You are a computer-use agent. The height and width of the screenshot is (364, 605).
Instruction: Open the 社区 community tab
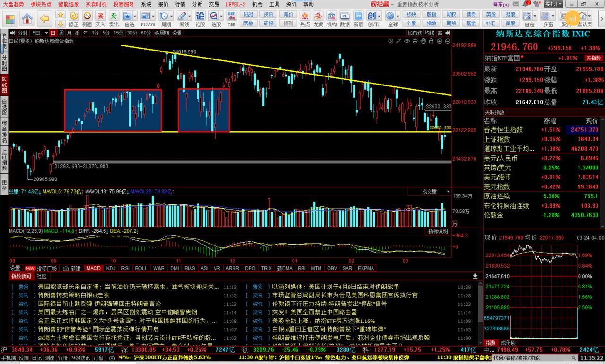pyautogui.click(x=42, y=276)
